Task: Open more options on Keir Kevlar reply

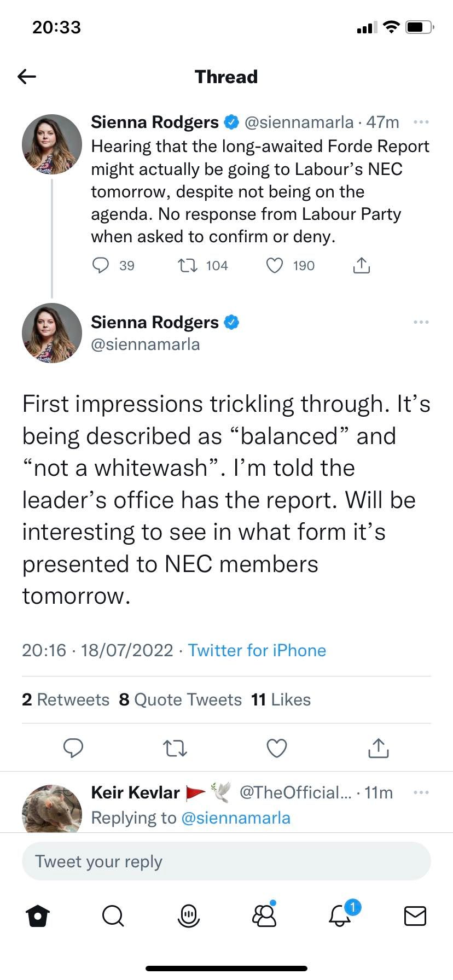Action: point(421,792)
